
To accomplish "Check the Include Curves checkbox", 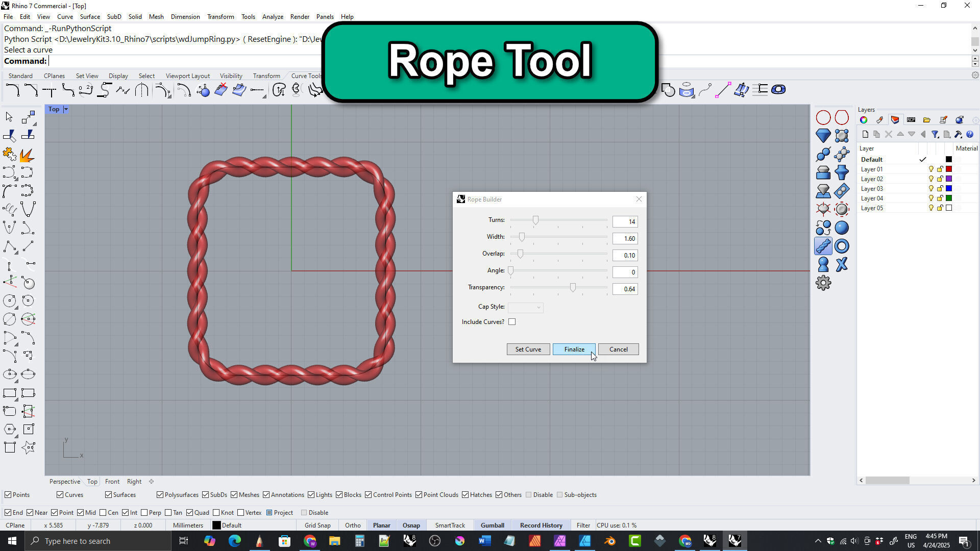I will point(512,322).
